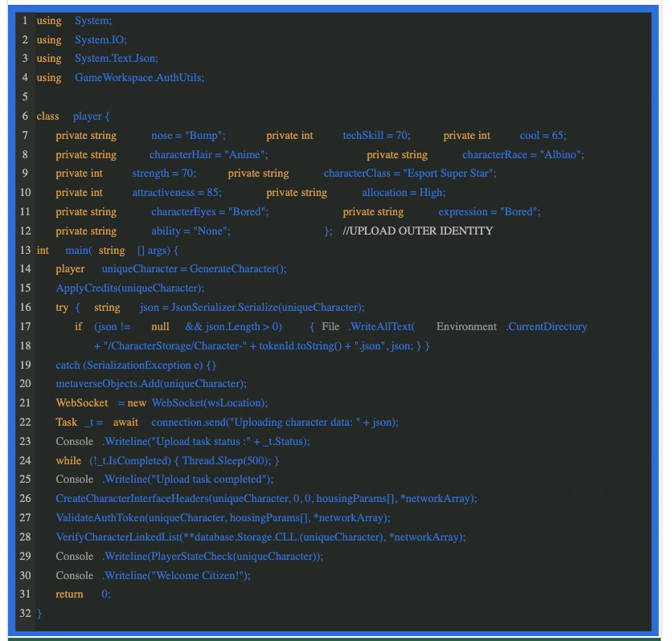
Task: Click "player {" in the class declaration
Action: 91,116
